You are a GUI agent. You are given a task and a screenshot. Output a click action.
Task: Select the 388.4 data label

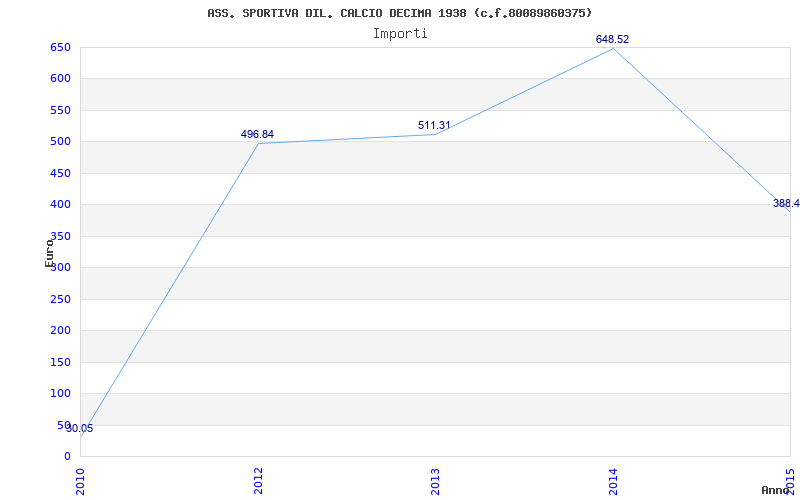click(786, 204)
